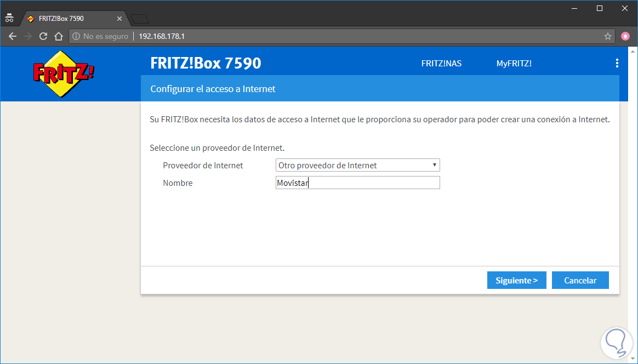Click the Cancelar button
The width and height of the screenshot is (638, 364).
click(580, 280)
